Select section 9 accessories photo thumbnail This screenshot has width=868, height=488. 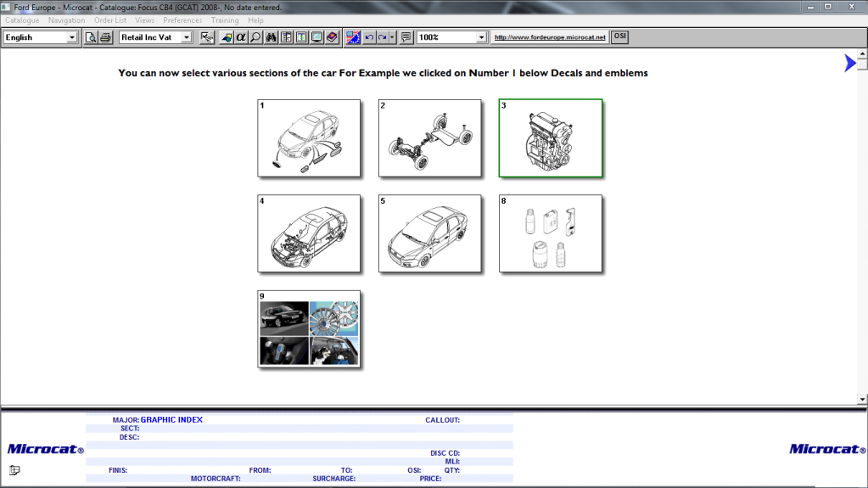pos(309,328)
